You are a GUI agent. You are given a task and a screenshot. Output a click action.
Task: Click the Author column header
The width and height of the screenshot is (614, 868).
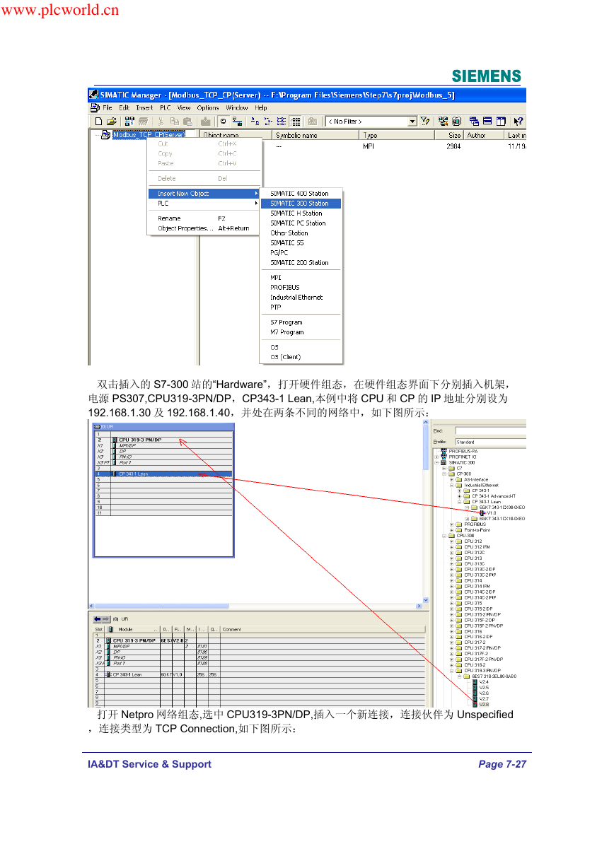pyautogui.click(x=485, y=135)
